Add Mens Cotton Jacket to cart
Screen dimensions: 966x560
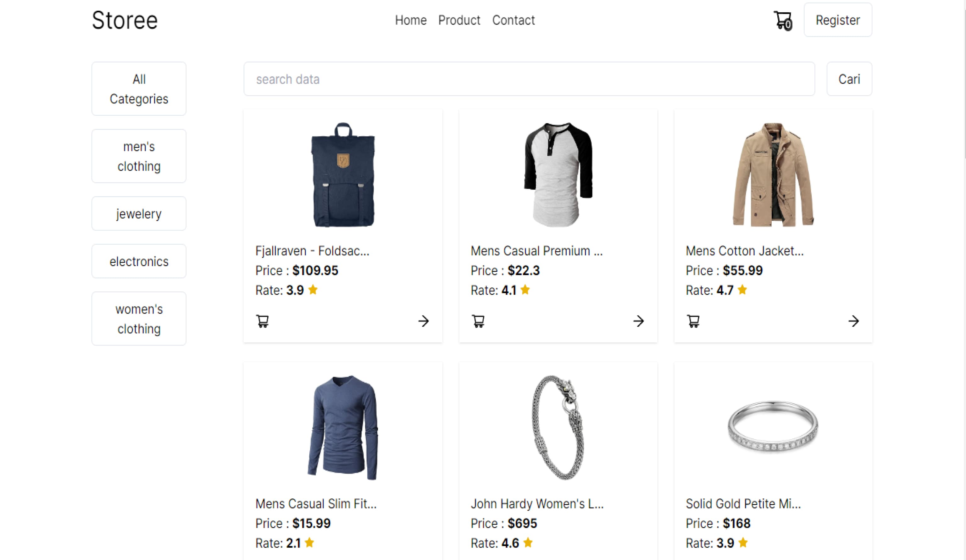pos(693,321)
